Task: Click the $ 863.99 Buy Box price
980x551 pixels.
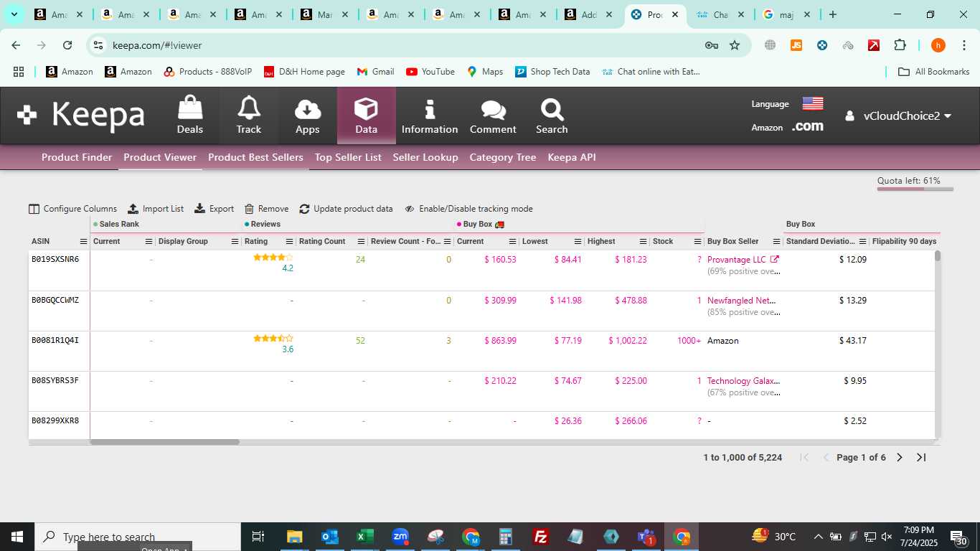Action: click(x=500, y=341)
